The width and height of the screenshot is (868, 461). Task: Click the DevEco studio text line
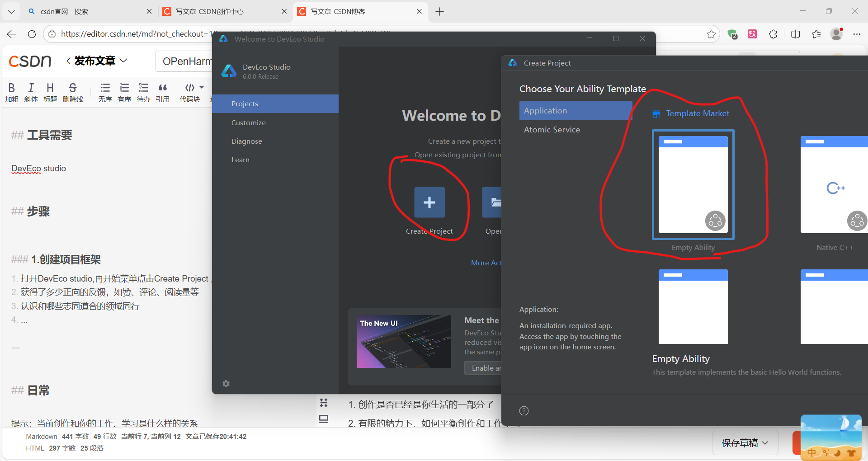click(x=38, y=168)
